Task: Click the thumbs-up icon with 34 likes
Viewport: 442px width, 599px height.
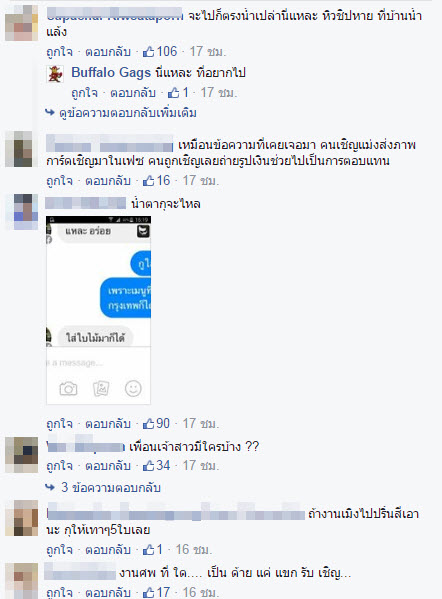Action: [148, 465]
